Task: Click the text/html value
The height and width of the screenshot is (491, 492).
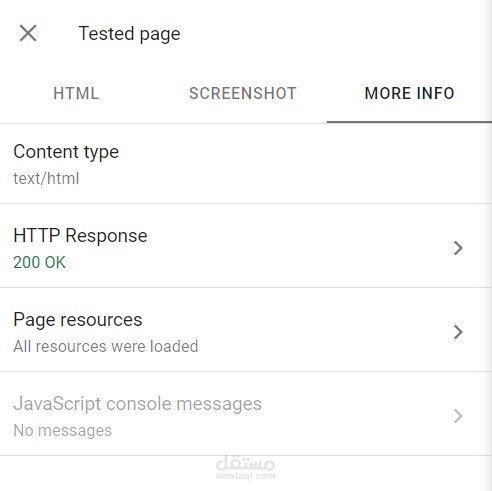Action: [46, 178]
